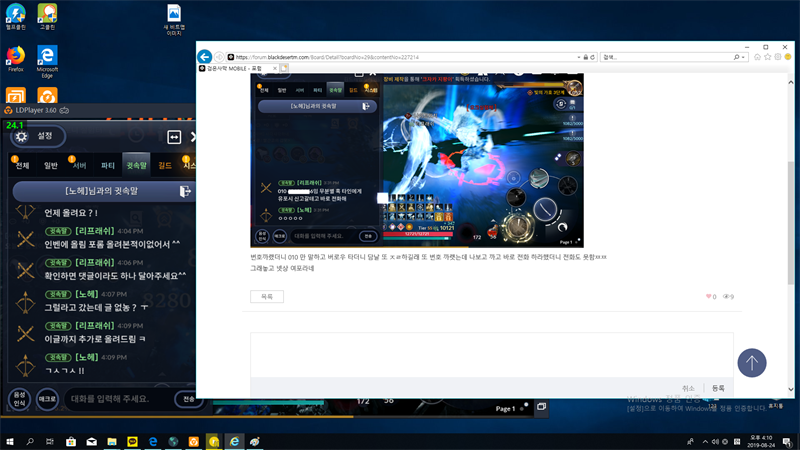The width and height of the screenshot is (800, 450).
Task: Focus the IE search box
Action: click(666, 57)
